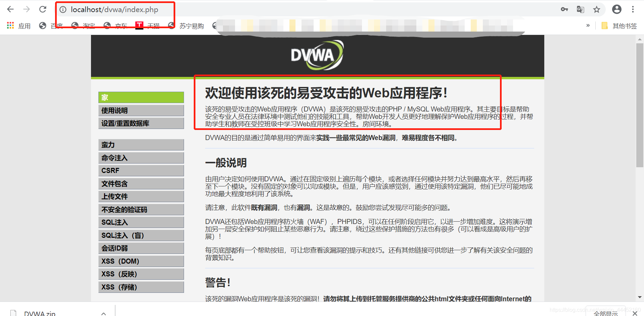Open the XSS（反映）menu item
644x316 pixels.
coord(141,274)
